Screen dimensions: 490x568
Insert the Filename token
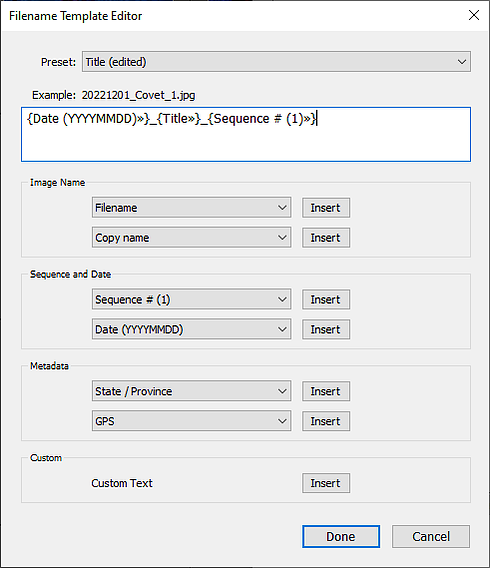tap(326, 208)
